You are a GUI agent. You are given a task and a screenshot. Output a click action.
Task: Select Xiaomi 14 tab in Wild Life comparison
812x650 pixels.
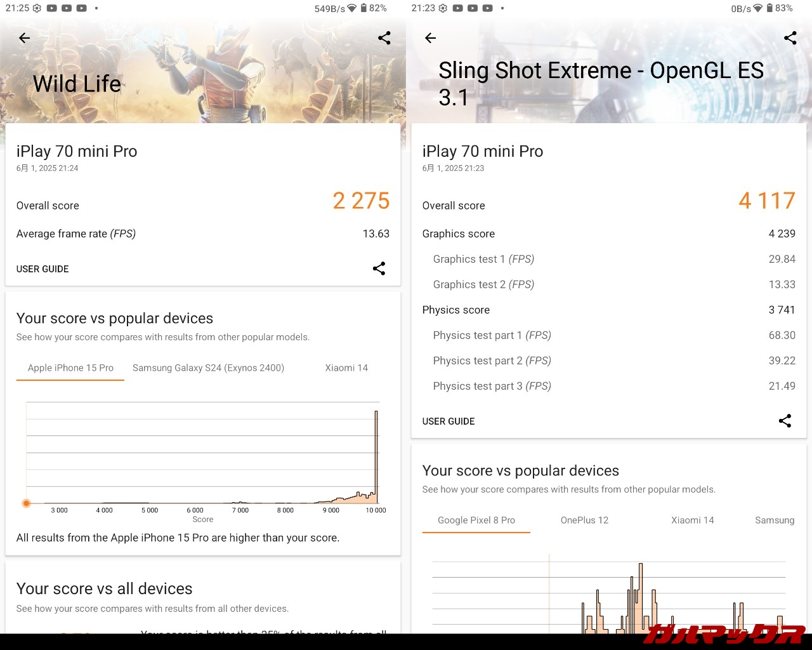[x=346, y=368]
